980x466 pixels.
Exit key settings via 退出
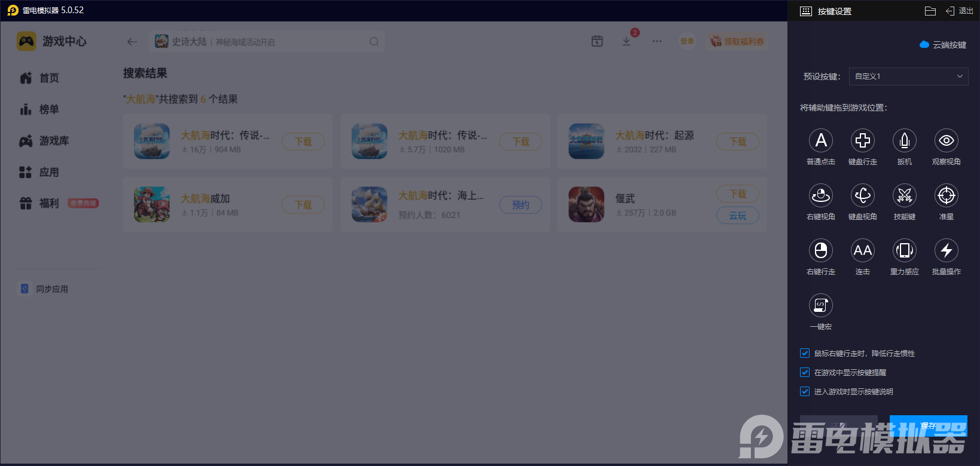960,11
